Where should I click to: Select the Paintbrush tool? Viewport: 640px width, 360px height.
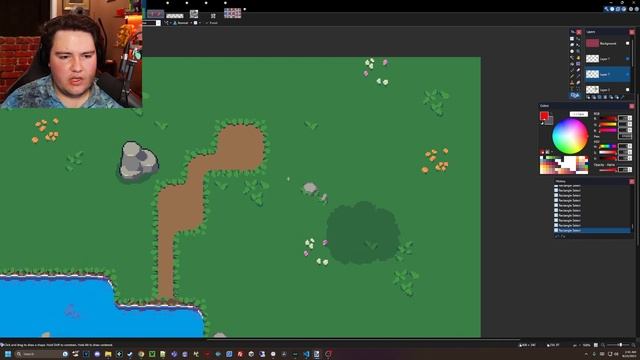[x=572, y=70]
